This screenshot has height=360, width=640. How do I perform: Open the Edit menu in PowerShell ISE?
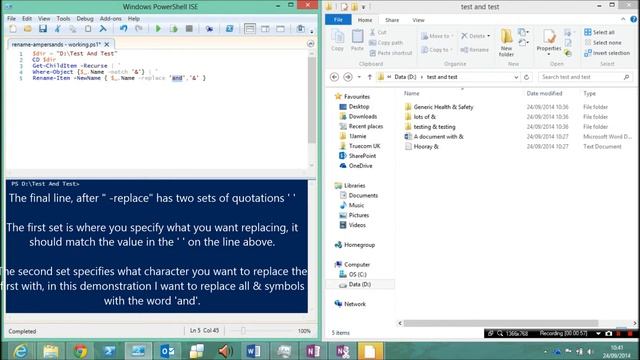click(27, 19)
